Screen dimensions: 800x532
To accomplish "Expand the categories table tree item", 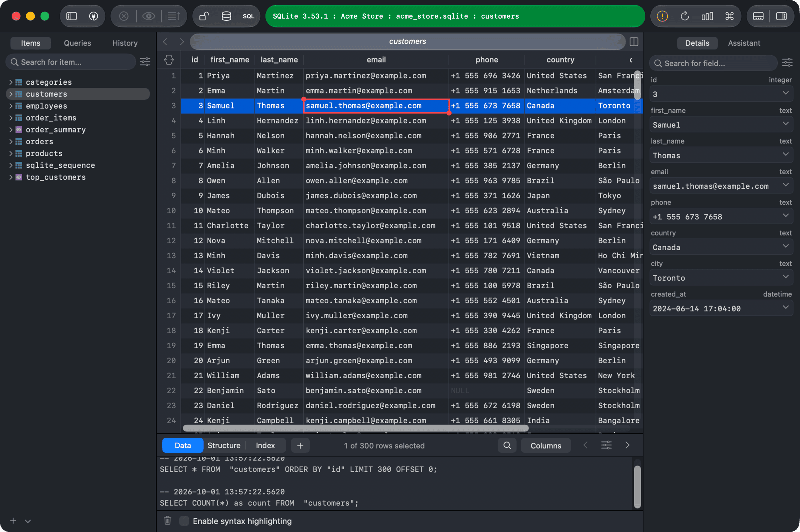I will [x=11, y=82].
